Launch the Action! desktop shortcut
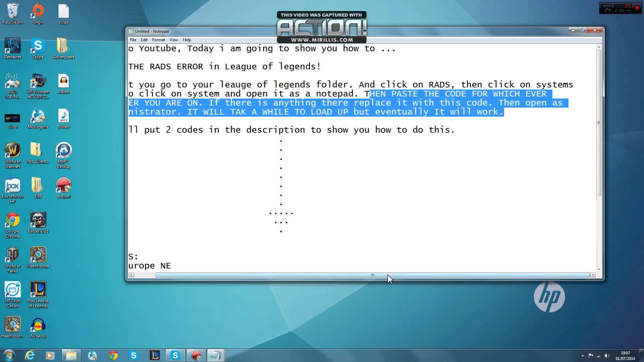The height and width of the screenshot is (362, 644). point(63,188)
